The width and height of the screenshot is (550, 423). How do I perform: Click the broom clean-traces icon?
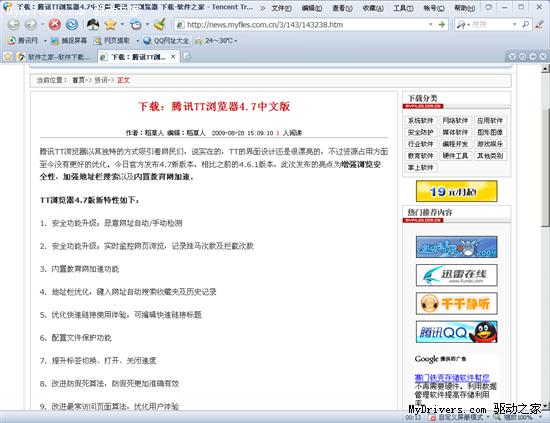[x=160, y=24]
